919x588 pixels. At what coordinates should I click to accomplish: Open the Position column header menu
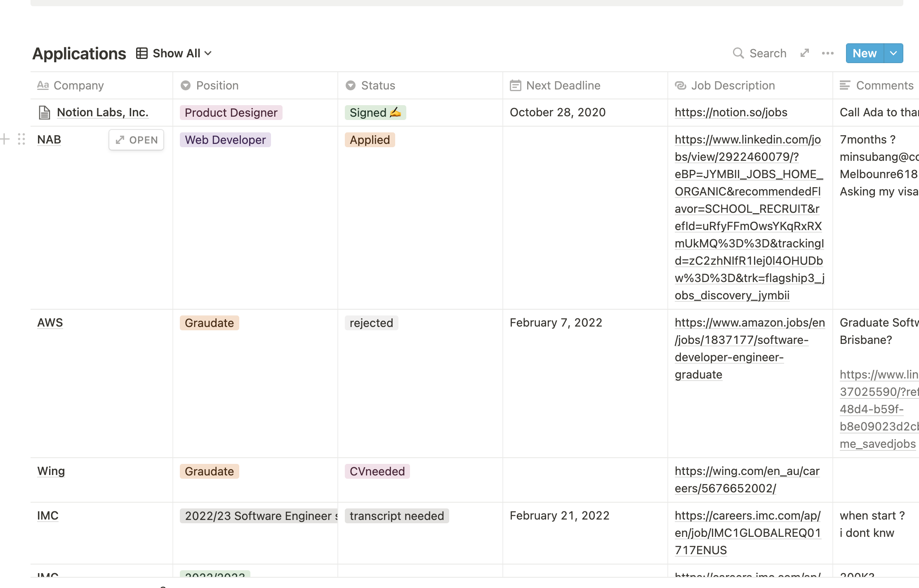point(255,85)
